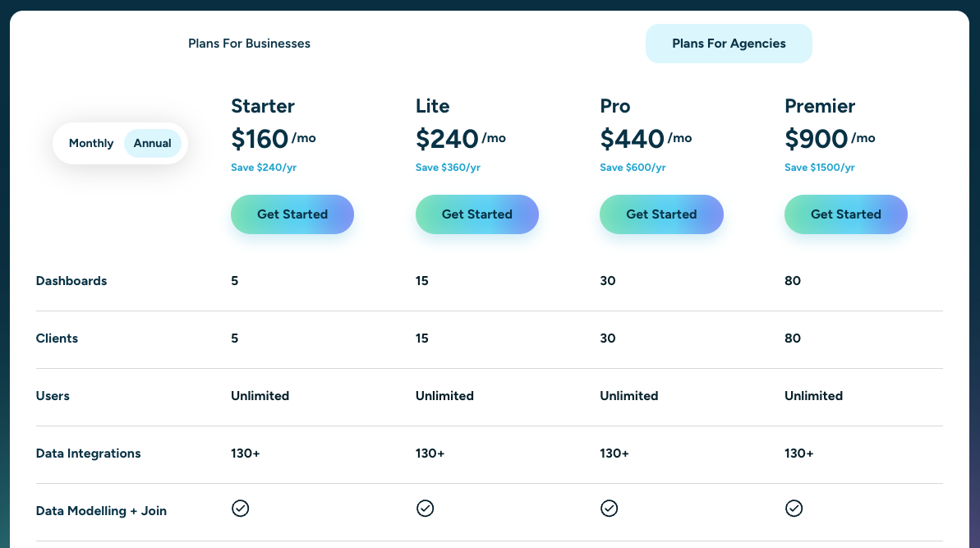The image size is (980, 548).
Task: Click the Save $1500/yr text under Premier
Action: click(819, 167)
